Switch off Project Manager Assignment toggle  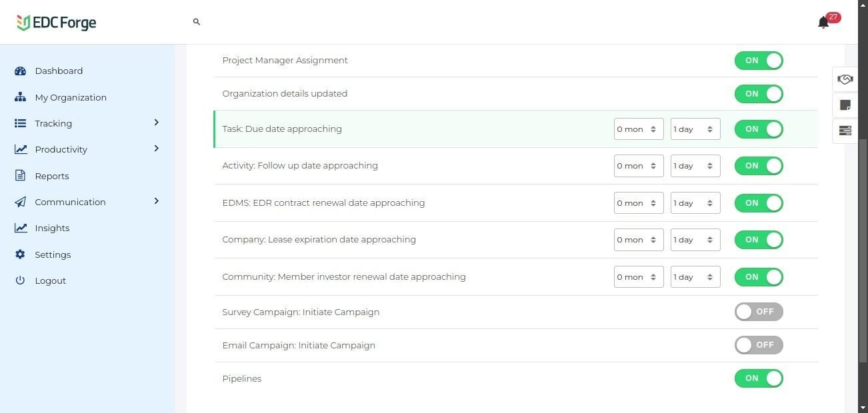(x=759, y=61)
